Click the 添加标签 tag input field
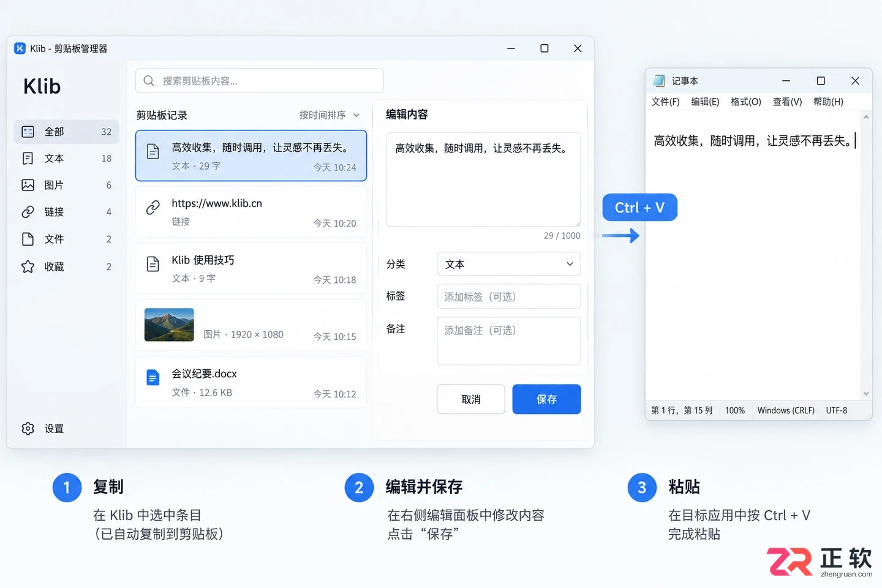 (x=508, y=296)
